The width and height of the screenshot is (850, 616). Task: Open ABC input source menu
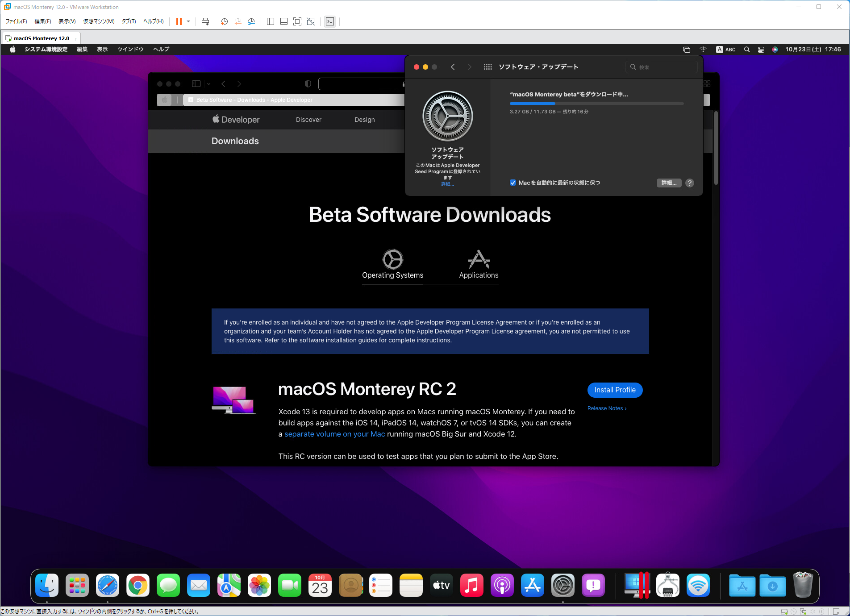click(x=726, y=50)
